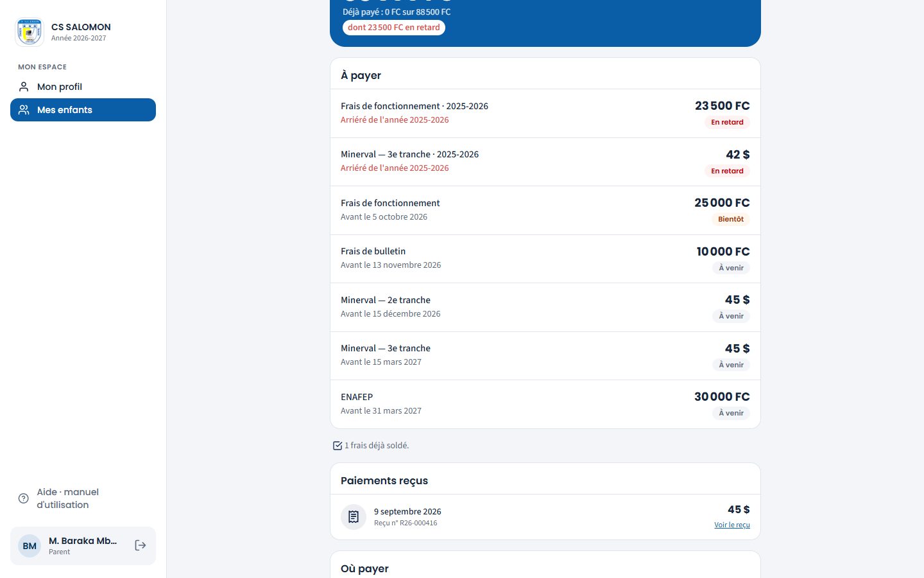Click the 'À payer' section heading

pyautogui.click(x=361, y=75)
